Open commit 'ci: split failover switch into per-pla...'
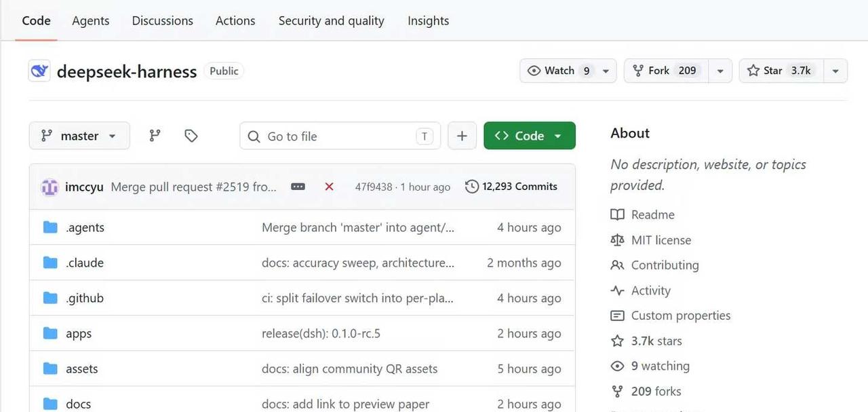Viewport: 868px width, 412px height. [357, 298]
